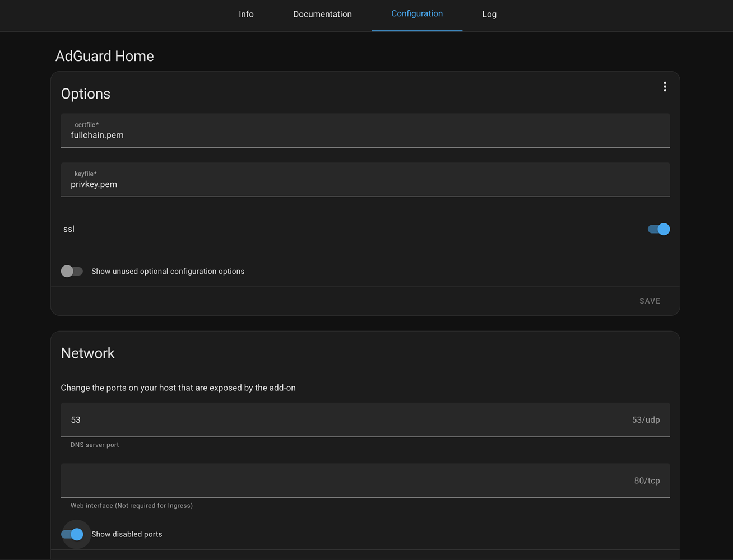Switch to the Info tab
This screenshot has width=733, height=560.
(246, 14)
